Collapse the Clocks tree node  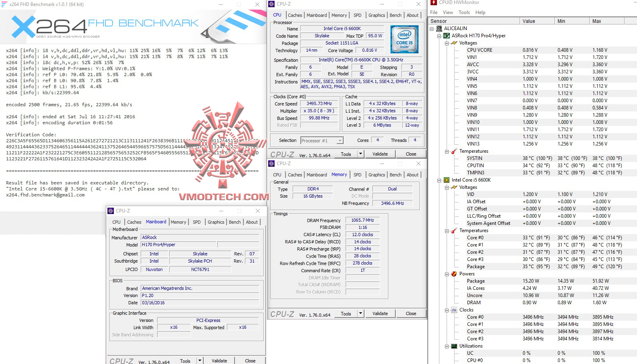tap(447, 310)
